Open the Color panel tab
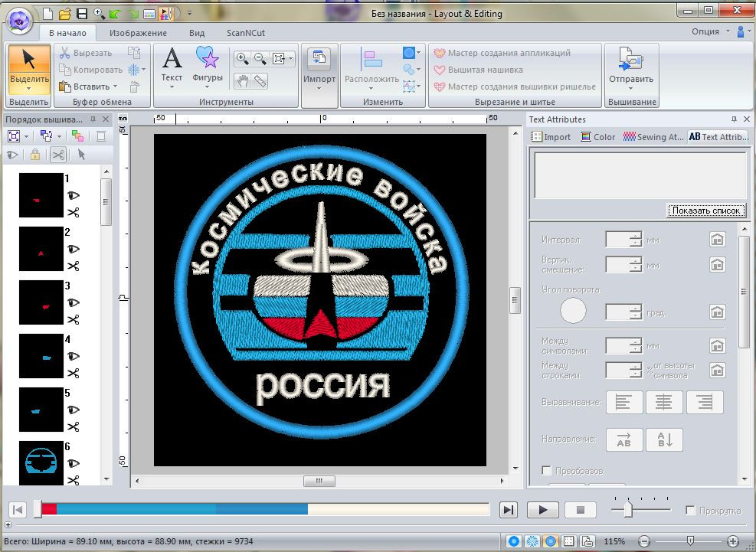The image size is (756, 552). pos(598,137)
